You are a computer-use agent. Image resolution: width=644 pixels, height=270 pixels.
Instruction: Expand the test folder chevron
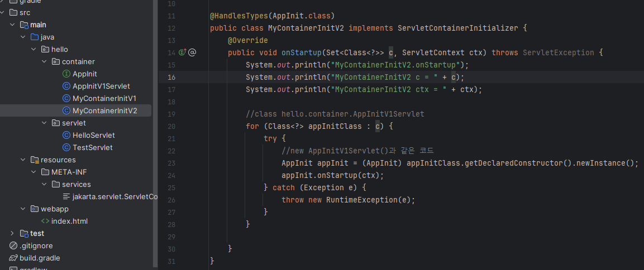tap(12, 234)
